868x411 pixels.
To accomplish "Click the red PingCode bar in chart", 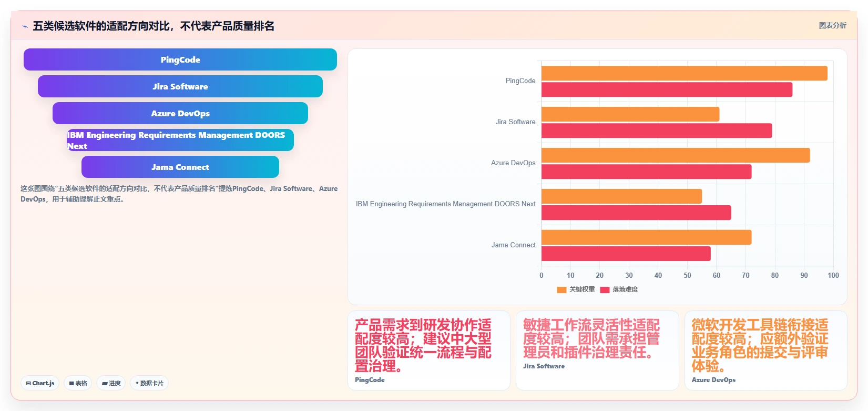I will coord(667,89).
